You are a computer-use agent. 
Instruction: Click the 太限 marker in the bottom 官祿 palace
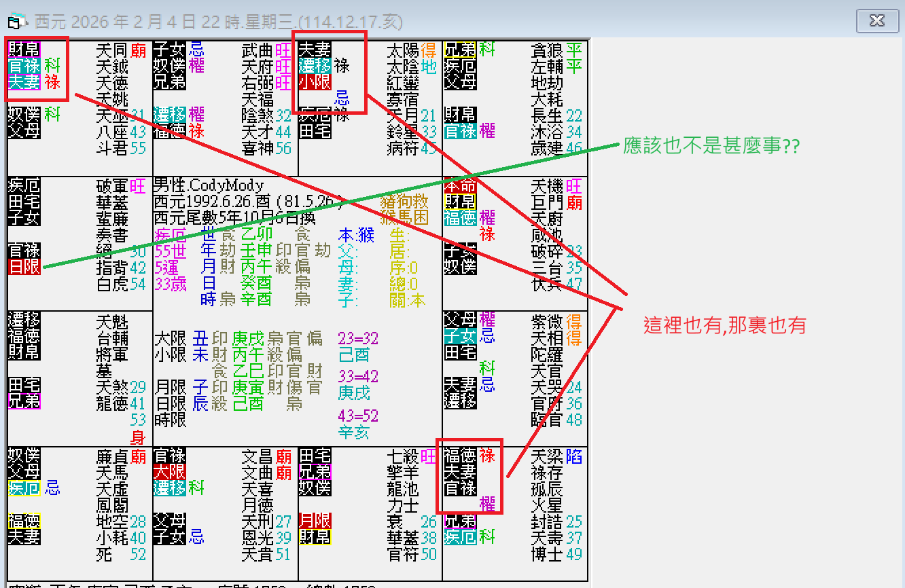pos(170,471)
